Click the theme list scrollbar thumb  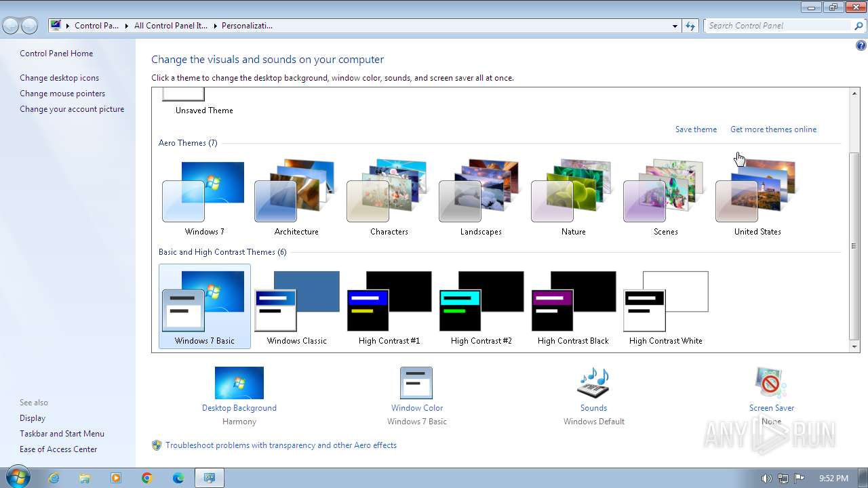854,246
